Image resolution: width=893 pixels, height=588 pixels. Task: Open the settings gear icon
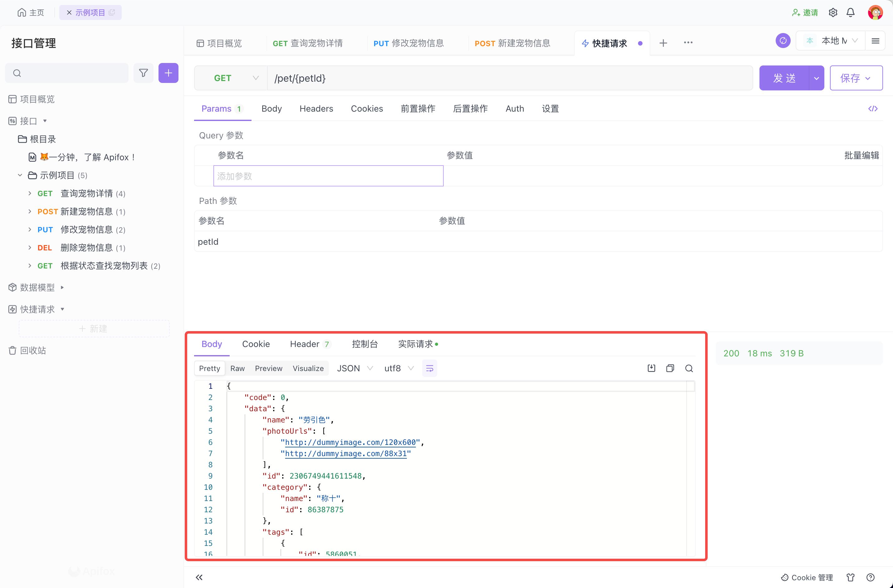point(833,12)
